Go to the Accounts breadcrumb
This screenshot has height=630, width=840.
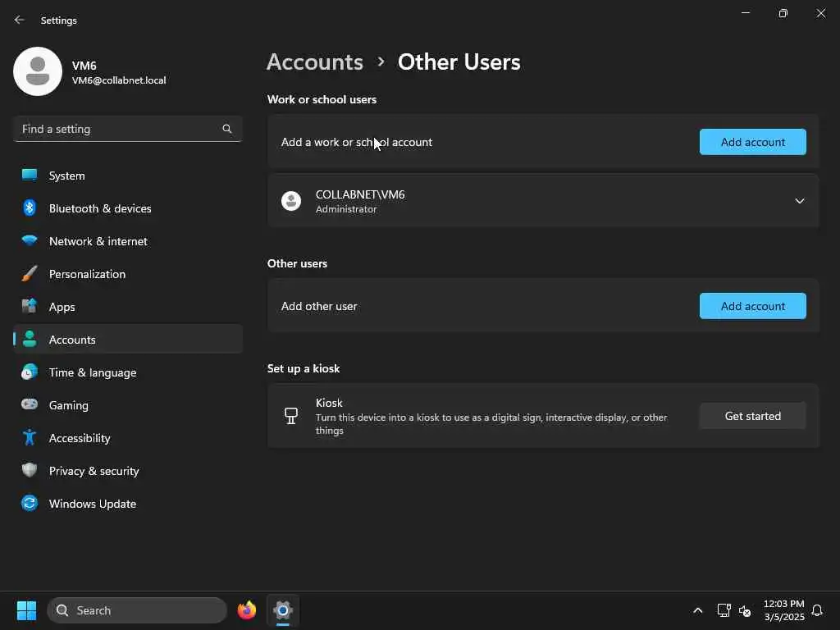coord(315,62)
